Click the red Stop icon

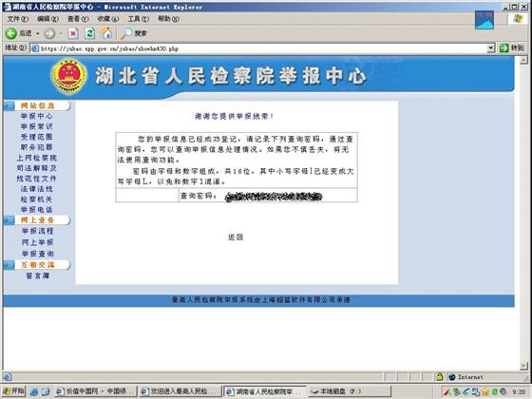[x=73, y=33]
